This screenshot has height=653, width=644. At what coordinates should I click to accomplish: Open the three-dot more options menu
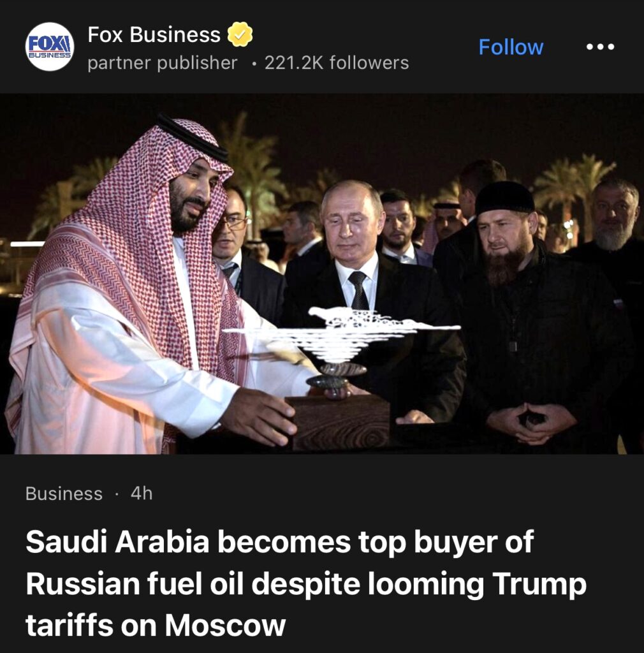600,47
